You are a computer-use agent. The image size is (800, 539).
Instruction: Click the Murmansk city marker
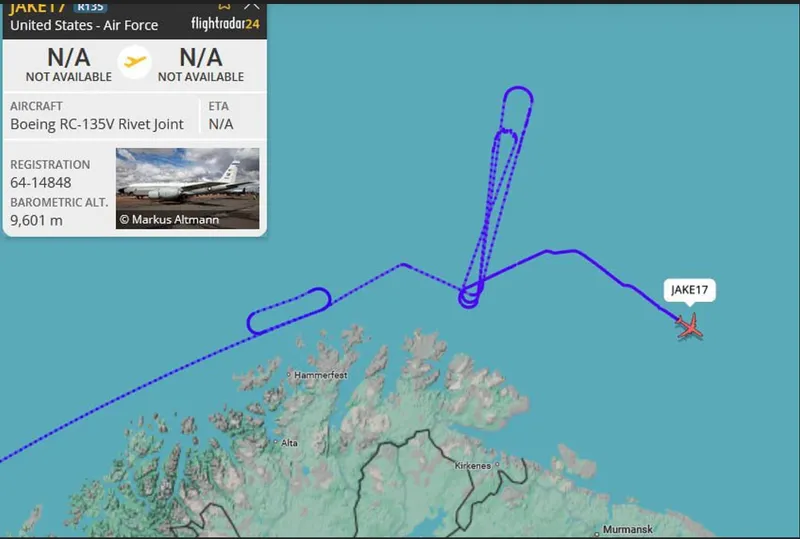pyautogui.click(x=596, y=534)
